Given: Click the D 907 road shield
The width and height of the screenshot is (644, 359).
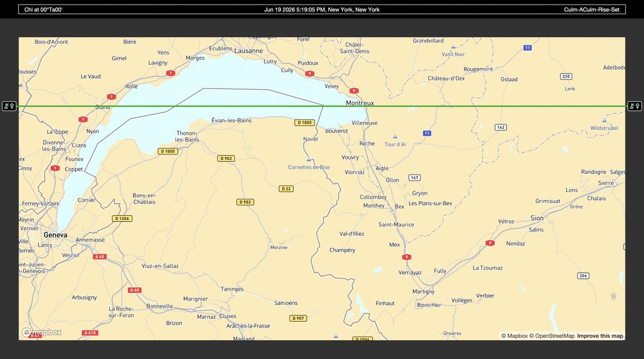Looking at the screenshot, I should point(298,318).
